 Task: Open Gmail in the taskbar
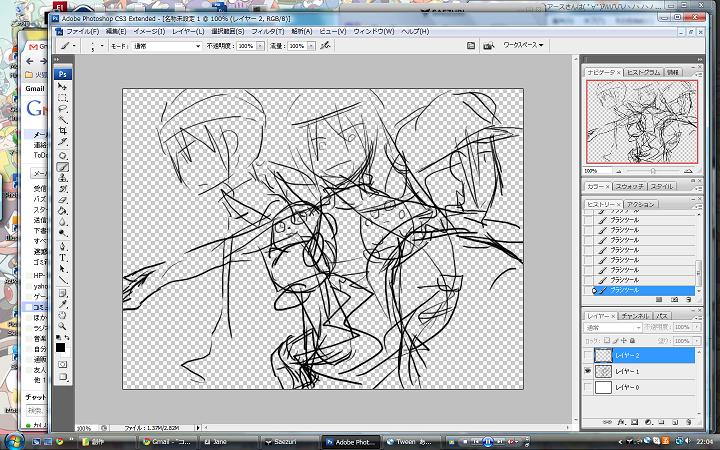pyautogui.click(x=169, y=442)
